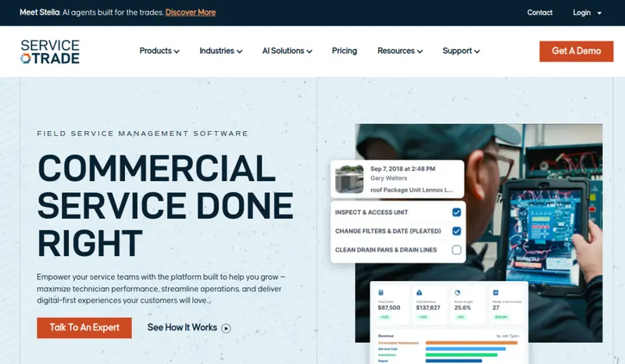Screen dimensions: 625x364
Task: Click See How It Works link
Action: [x=182, y=328]
